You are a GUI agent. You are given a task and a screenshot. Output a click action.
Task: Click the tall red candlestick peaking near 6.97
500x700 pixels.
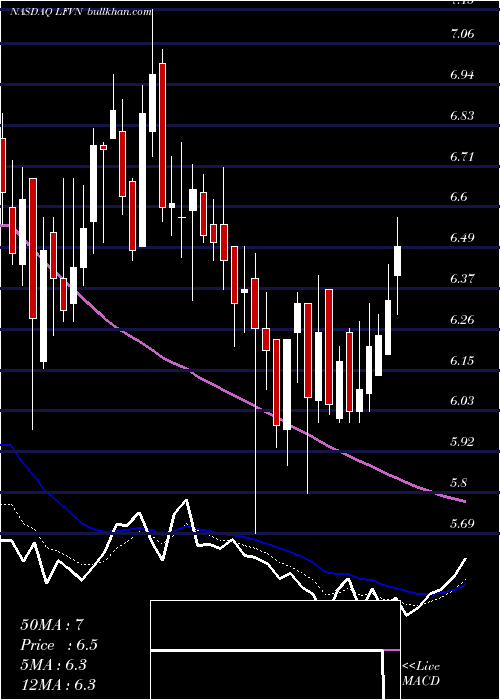pos(162,135)
